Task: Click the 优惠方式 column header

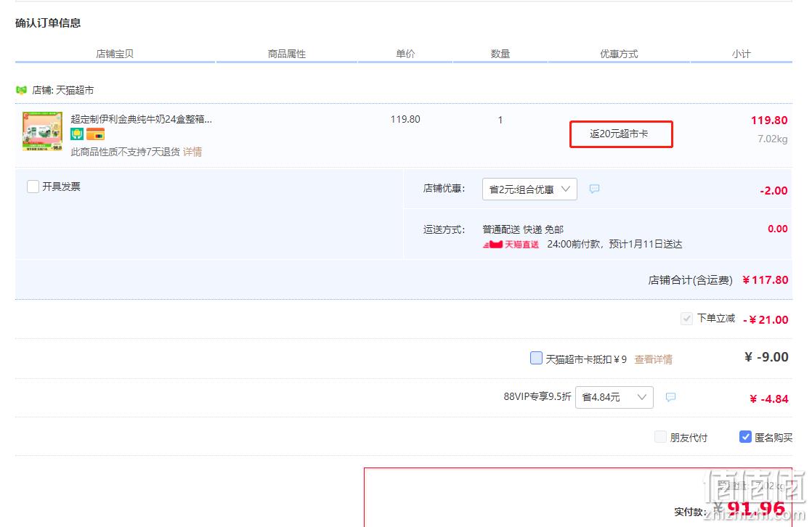Action: tap(619, 54)
